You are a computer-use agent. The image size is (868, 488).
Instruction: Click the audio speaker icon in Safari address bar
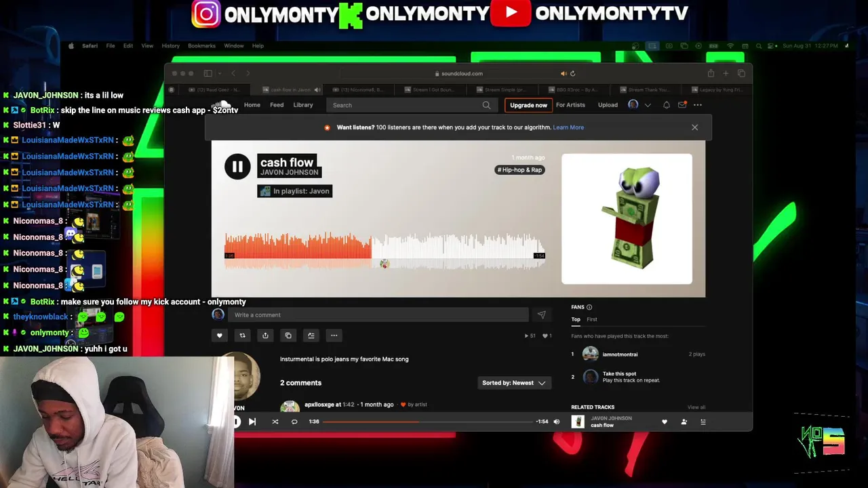pyautogui.click(x=564, y=73)
